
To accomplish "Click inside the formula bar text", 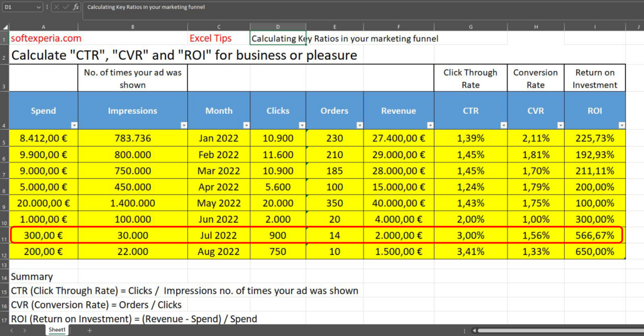I will click(314, 7).
